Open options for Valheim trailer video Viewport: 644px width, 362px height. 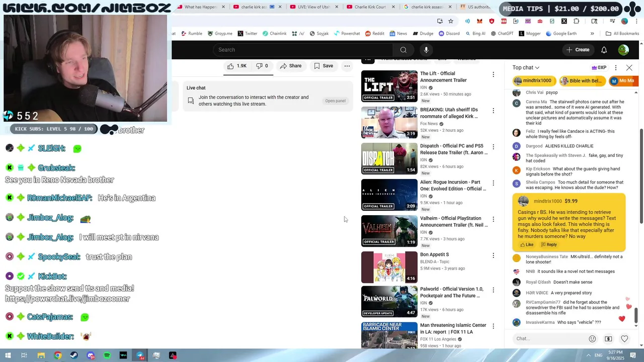[x=493, y=219]
